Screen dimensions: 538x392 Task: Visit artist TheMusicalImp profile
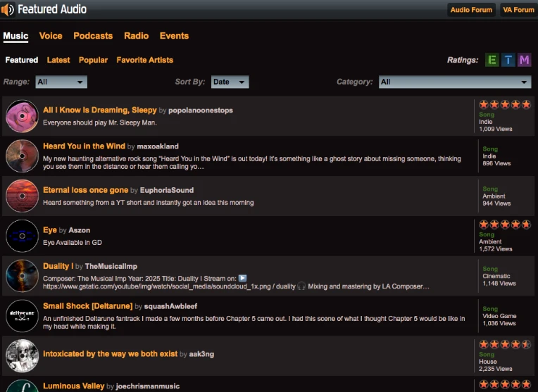[111, 267]
